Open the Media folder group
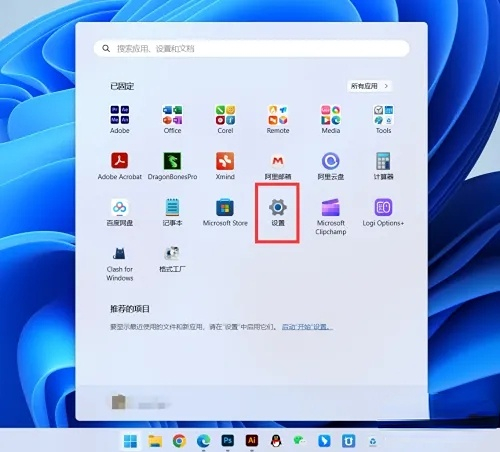 (331, 119)
